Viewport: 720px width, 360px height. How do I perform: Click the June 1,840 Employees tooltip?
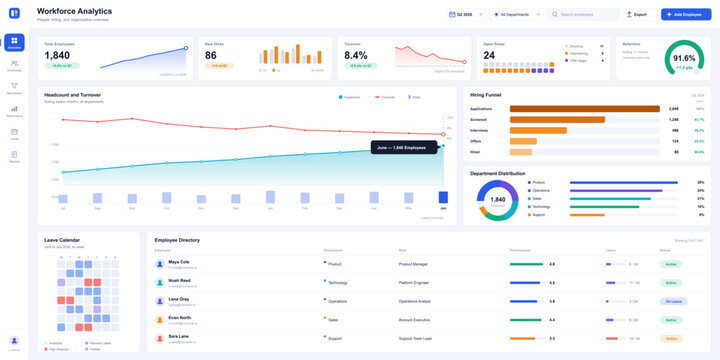[404, 148]
